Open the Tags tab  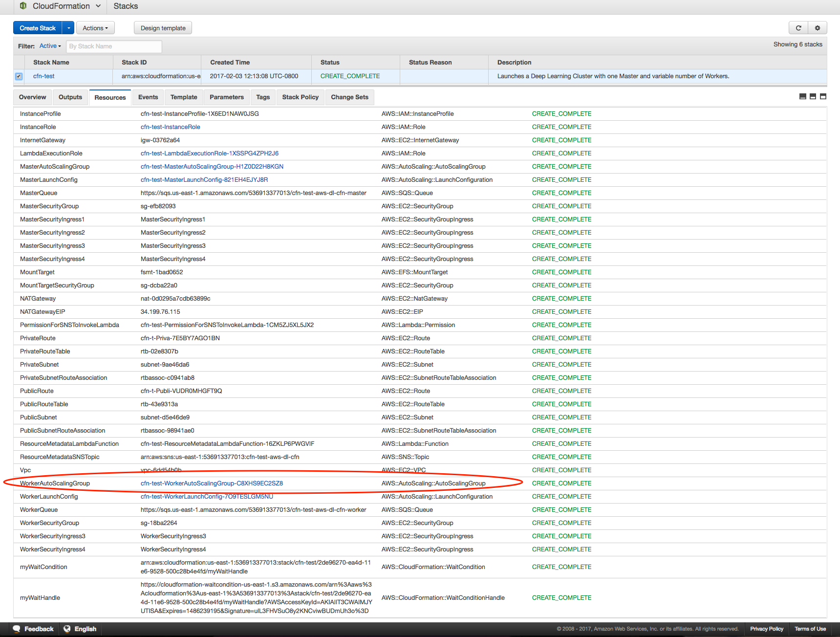tap(263, 97)
